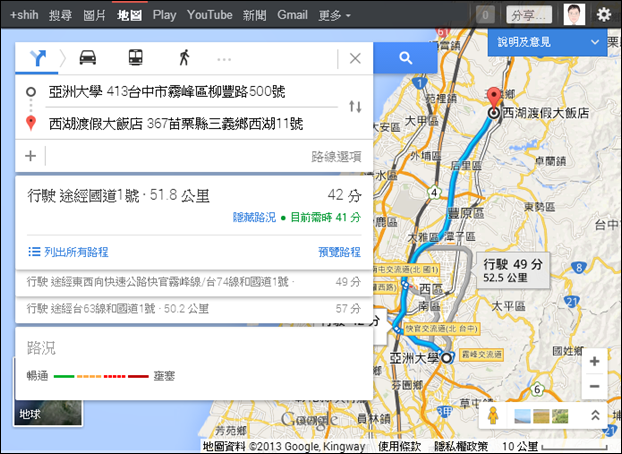Go to 搜尋 in top bar
This screenshot has height=454, width=622.
[60, 15]
